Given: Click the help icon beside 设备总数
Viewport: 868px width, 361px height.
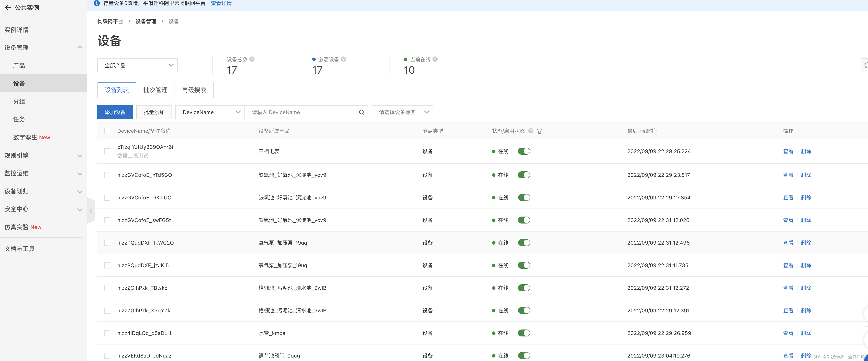Looking at the screenshot, I should point(252,59).
